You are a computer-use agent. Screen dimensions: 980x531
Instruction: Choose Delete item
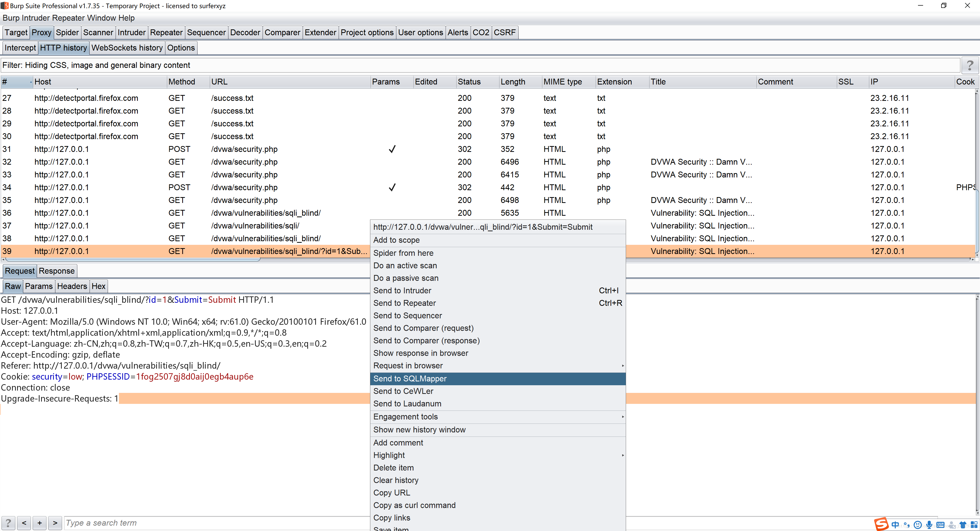click(x=498, y=467)
